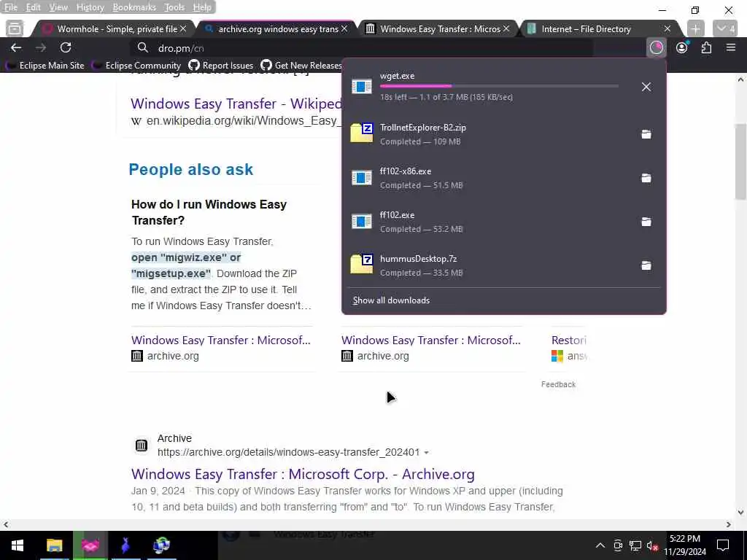This screenshot has width=747, height=560.
Task: Show hidden system tray icons
Action: (x=600, y=545)
